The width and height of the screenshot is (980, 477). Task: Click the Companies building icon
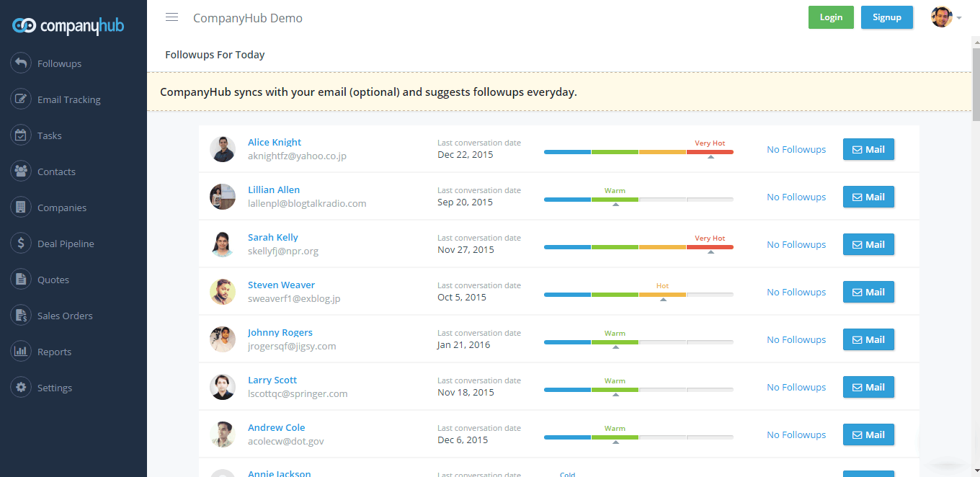(21, 208)
